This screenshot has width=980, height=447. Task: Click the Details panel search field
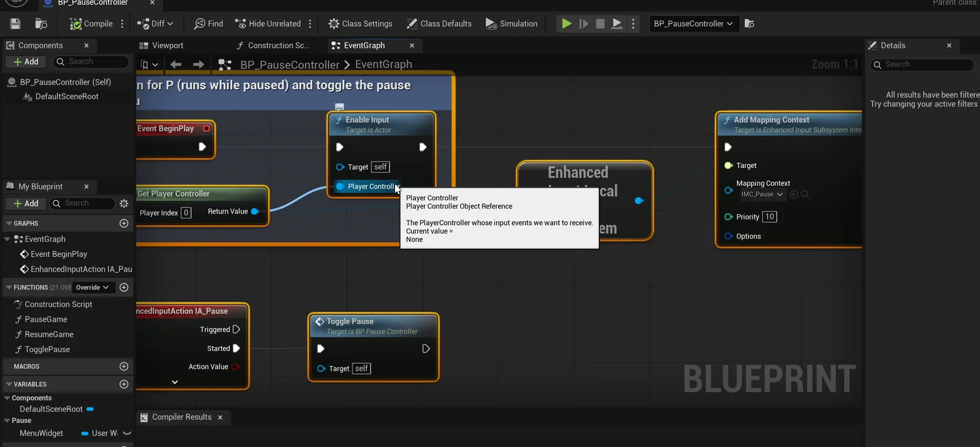click(x=922, y=64)
